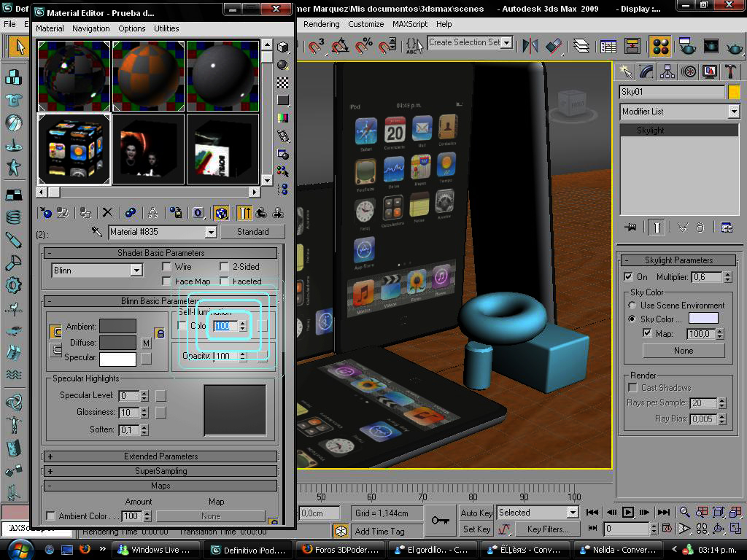Toggle the Sky Color Map checkbox

point(647,333)
